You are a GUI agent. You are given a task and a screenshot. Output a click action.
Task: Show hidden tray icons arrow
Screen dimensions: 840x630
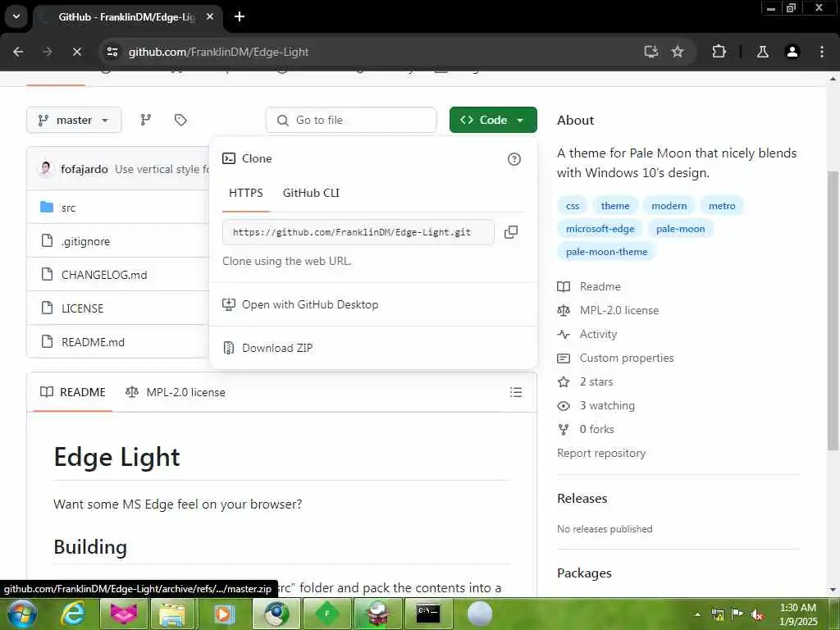point(697,615)
